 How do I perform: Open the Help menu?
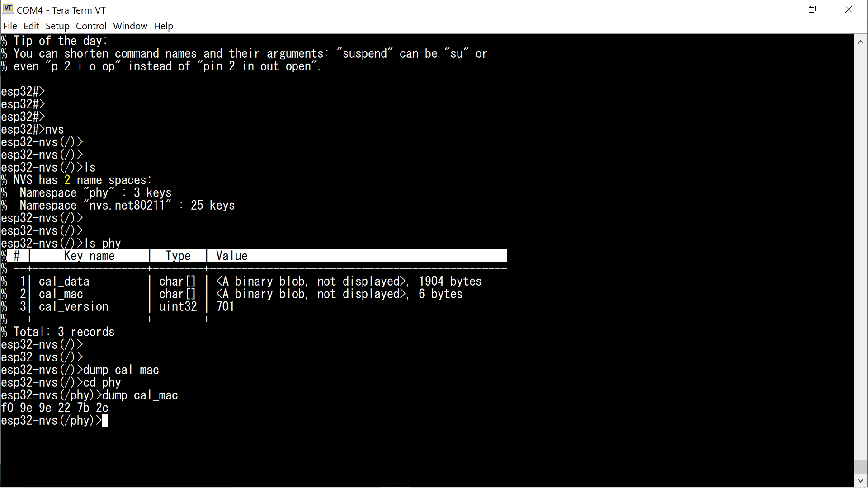(163, 26)
